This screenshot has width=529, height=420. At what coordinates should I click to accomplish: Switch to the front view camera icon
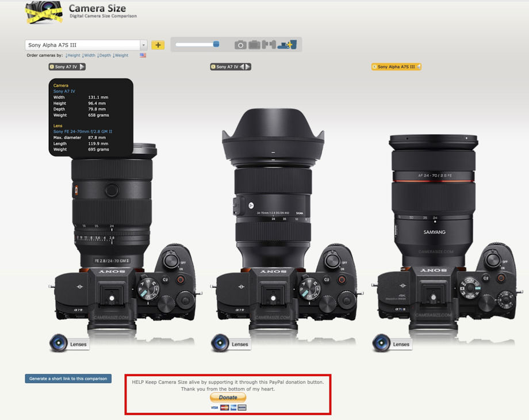click(x=240, y=44)
